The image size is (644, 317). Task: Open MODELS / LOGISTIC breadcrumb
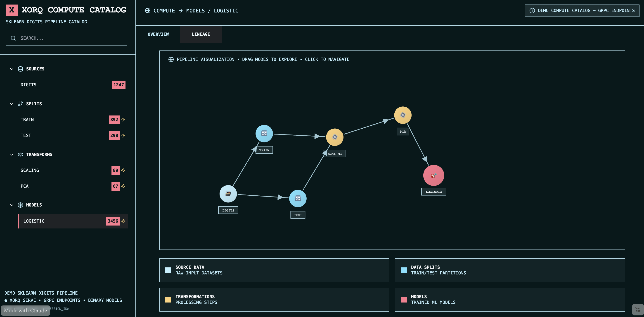click(212, 10)
